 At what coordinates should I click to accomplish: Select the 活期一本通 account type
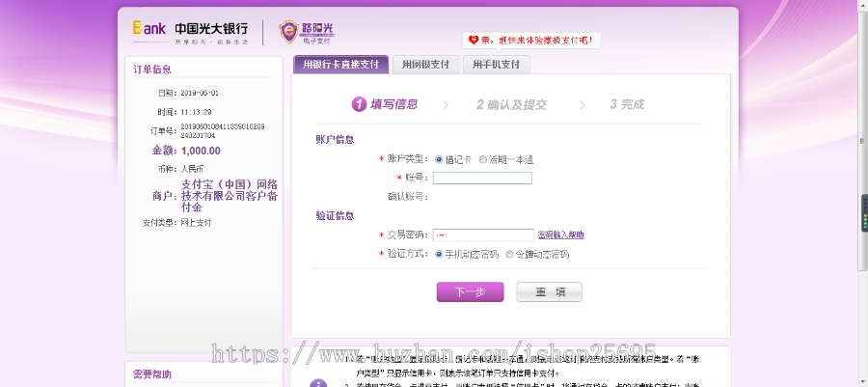point(483,159)
